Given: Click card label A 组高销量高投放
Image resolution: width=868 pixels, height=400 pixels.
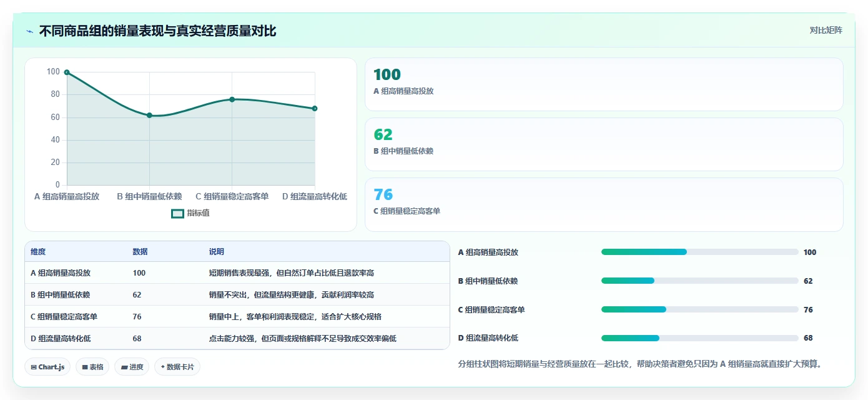Looking at the screenshot, I should pyautogui.click(x=403, y=91).
